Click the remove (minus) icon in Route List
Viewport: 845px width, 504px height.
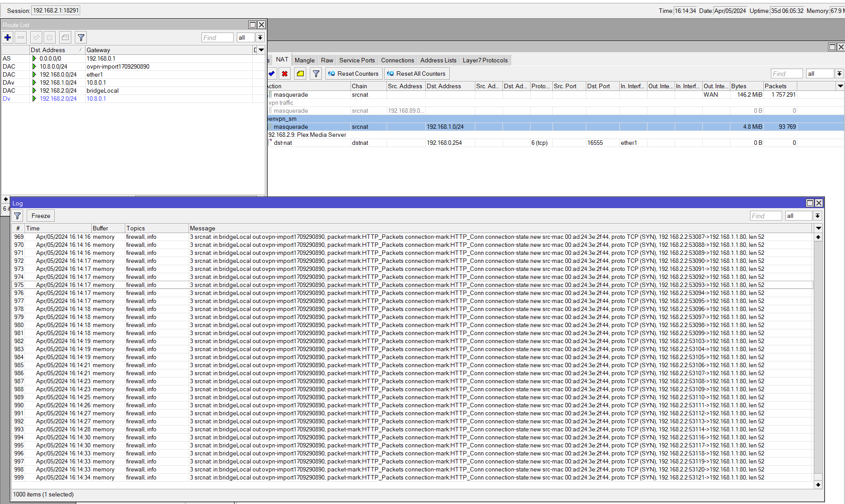[21, 37]
